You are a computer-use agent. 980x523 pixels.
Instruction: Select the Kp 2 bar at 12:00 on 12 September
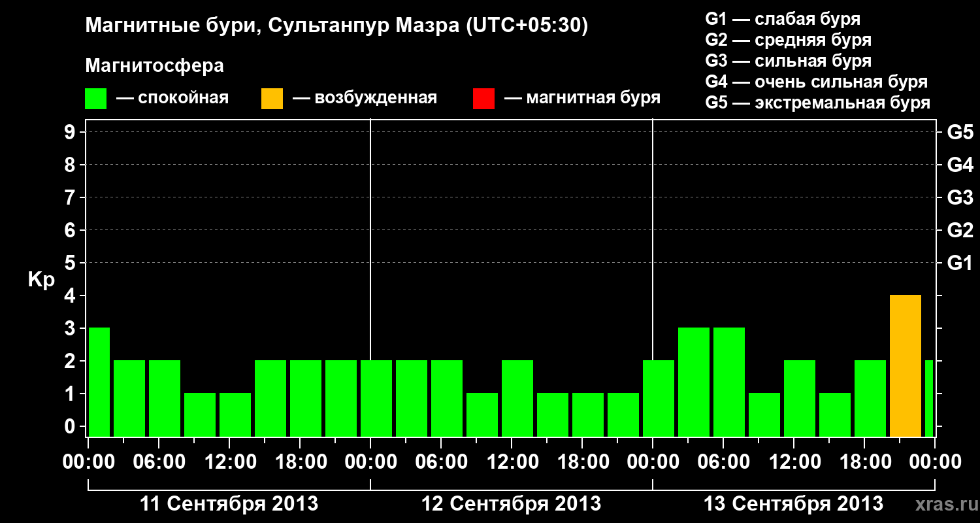517,398
